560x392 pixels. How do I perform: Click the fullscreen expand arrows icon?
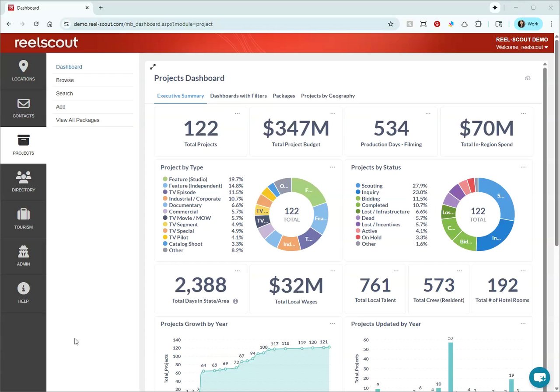point(153,67)
